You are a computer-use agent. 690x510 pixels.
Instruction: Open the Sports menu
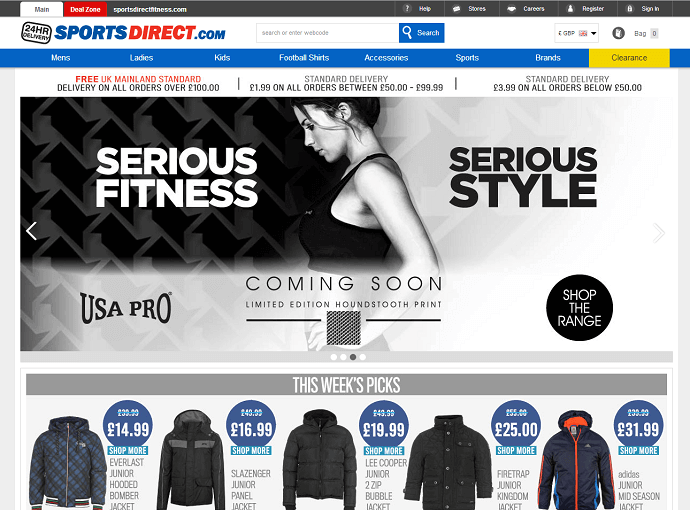[467, 58]
